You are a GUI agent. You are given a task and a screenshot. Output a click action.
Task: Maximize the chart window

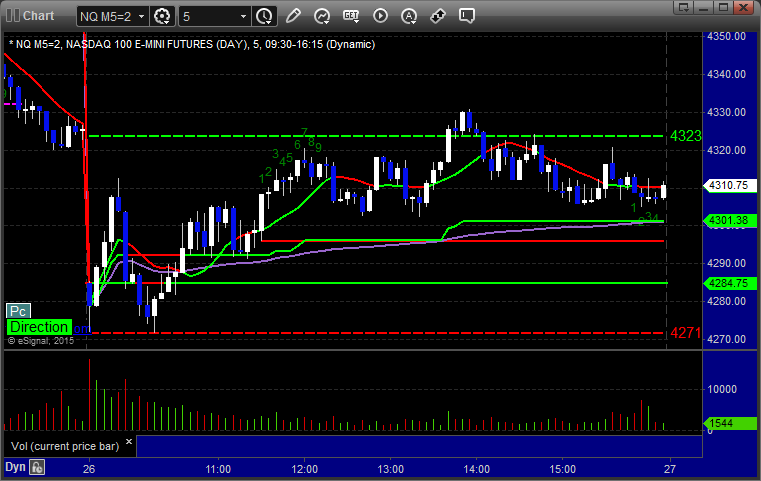pyautogui.click(x=723, y=7)
